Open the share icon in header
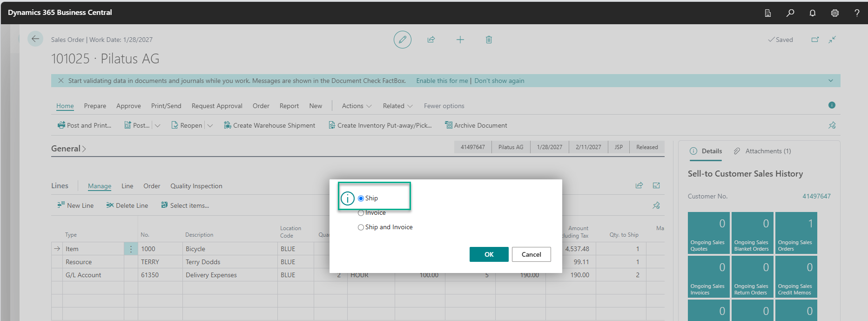The width and height of the screenshot is (868, 321). (431, 40)
